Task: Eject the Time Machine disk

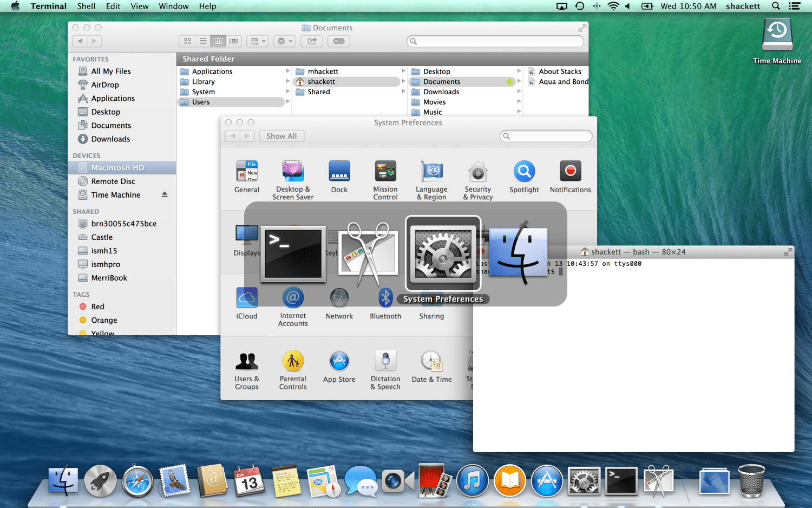Action: point(165,195)
